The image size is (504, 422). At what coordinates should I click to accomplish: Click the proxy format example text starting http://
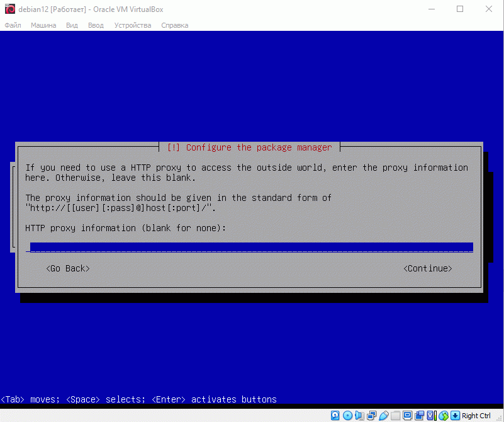point(120,208)
